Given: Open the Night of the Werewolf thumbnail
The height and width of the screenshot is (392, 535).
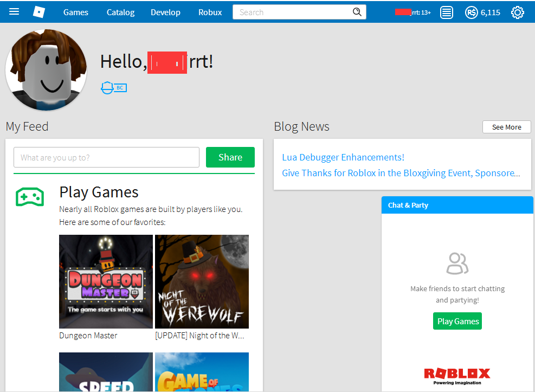Looking at the screenshot, I should pyautogui.click(x=202, y=281).
